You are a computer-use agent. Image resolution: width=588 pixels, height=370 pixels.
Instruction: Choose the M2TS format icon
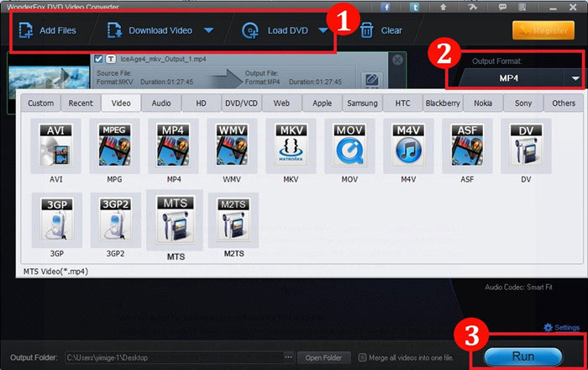234,220
